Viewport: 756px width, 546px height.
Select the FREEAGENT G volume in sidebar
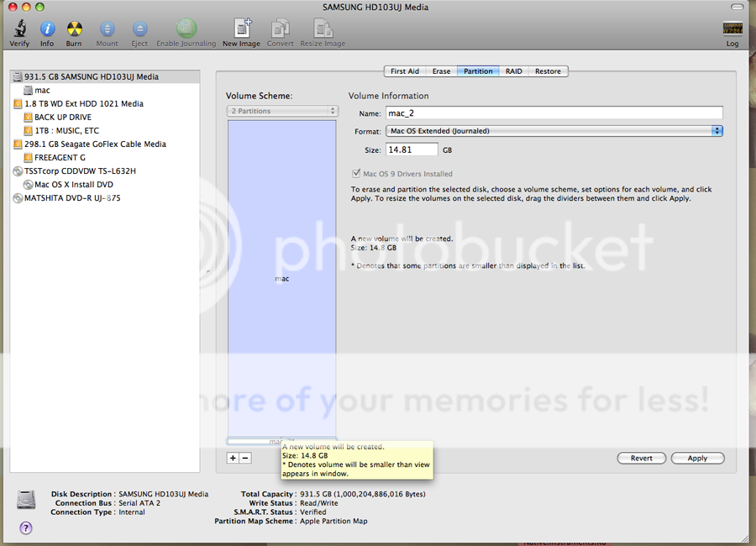click(60, 157)
